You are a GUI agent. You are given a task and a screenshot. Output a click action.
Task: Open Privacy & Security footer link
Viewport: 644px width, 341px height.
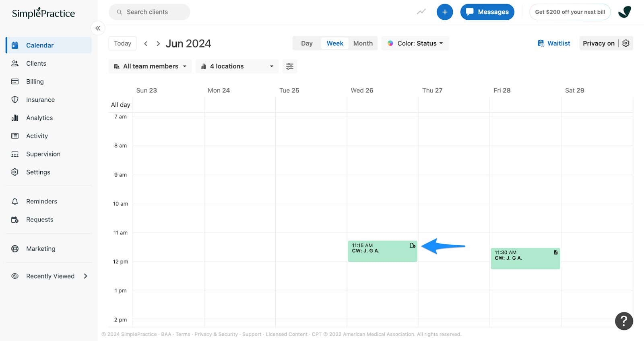tap(216, 334)
